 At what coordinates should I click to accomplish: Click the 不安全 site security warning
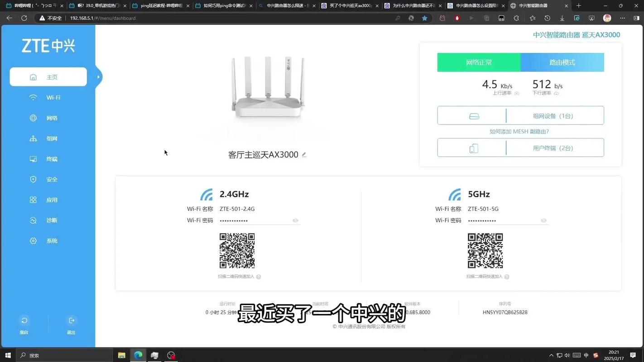click(50, 18)
